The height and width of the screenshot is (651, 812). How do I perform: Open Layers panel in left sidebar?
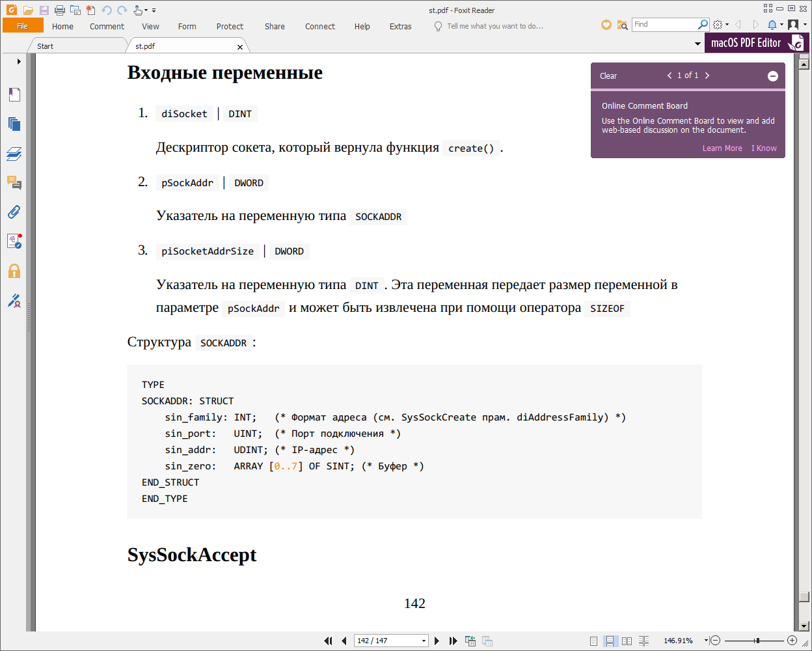coord(14,154)
